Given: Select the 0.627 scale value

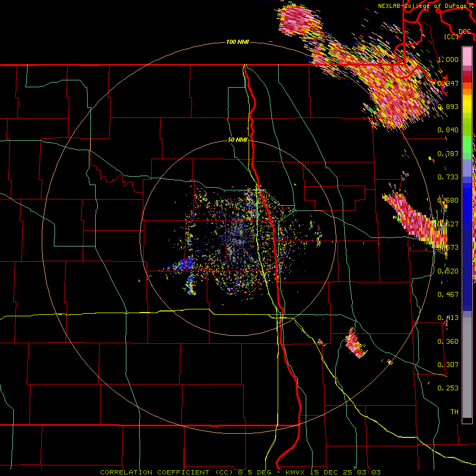Looking at the screenshot, I should click(448, 224).
